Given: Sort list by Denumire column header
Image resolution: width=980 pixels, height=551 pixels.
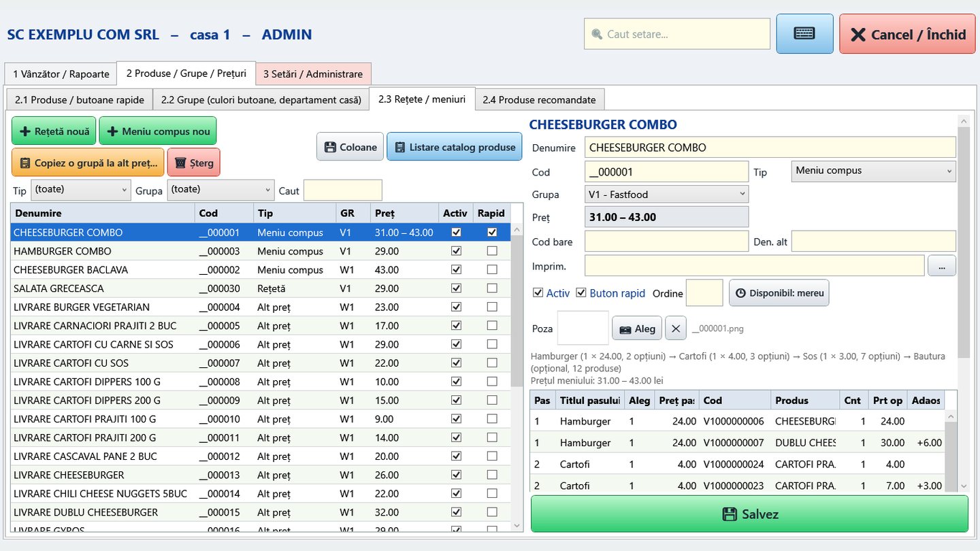Looking at the screenshot, I should 103,213.
